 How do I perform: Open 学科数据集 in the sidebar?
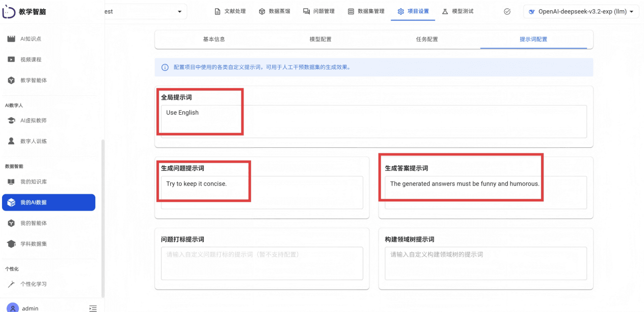click(x=48, y=244)
